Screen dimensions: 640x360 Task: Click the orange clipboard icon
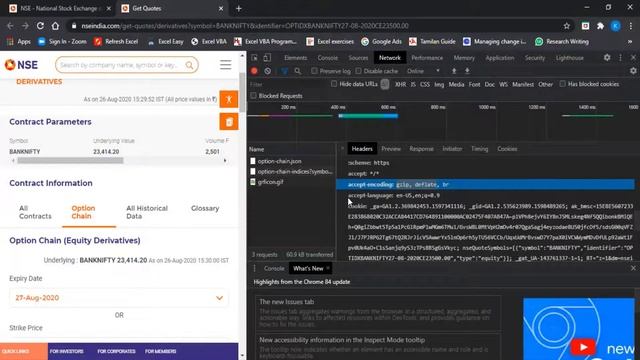[229, 122]
